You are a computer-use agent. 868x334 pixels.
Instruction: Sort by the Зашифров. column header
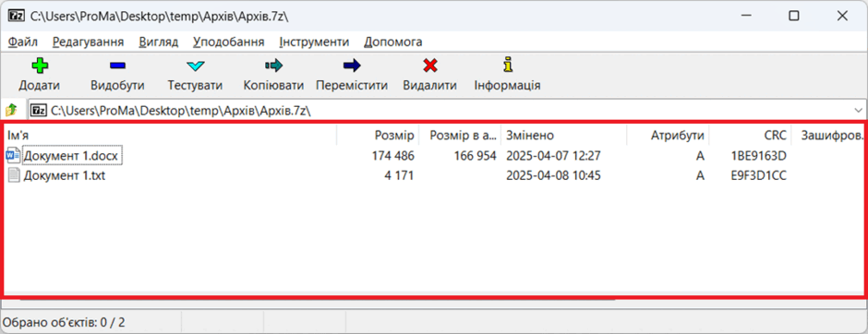click(x=828, y=136)
